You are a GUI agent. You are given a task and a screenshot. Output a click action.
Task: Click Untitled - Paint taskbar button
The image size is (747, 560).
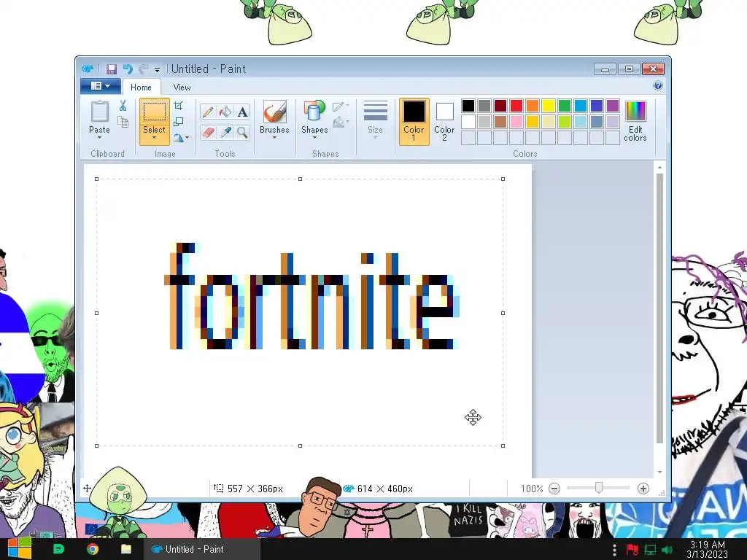click(203, 549)
